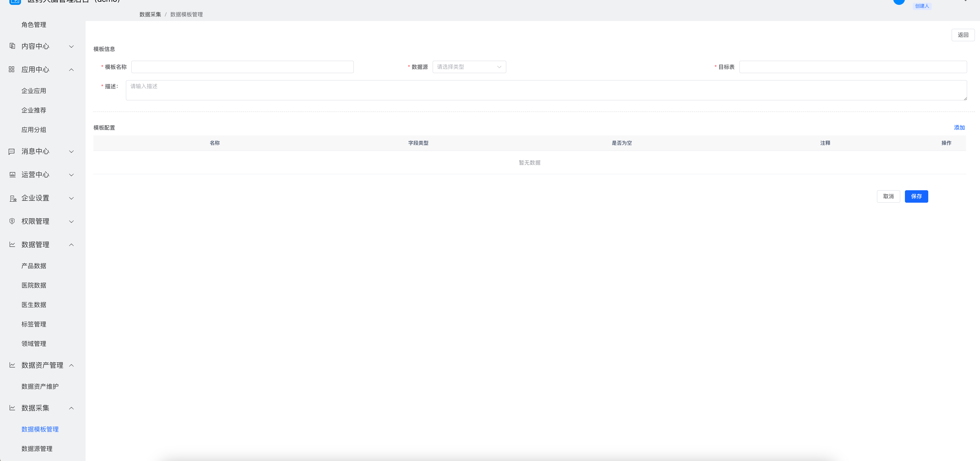Viewport: 980px width, 461px height.
Task: Click the 名称 column header
Action: (215, 143)
